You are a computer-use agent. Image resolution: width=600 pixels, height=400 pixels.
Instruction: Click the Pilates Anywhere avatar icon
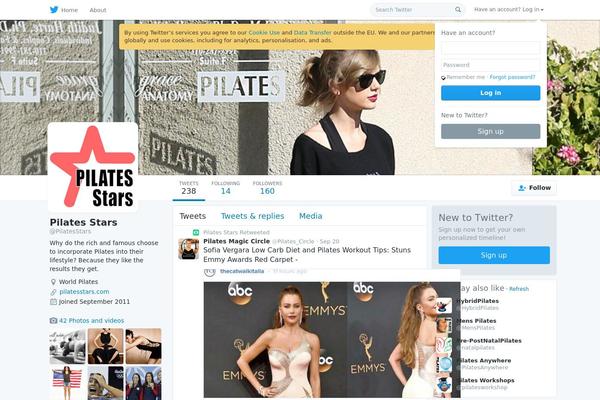[444, 364]
